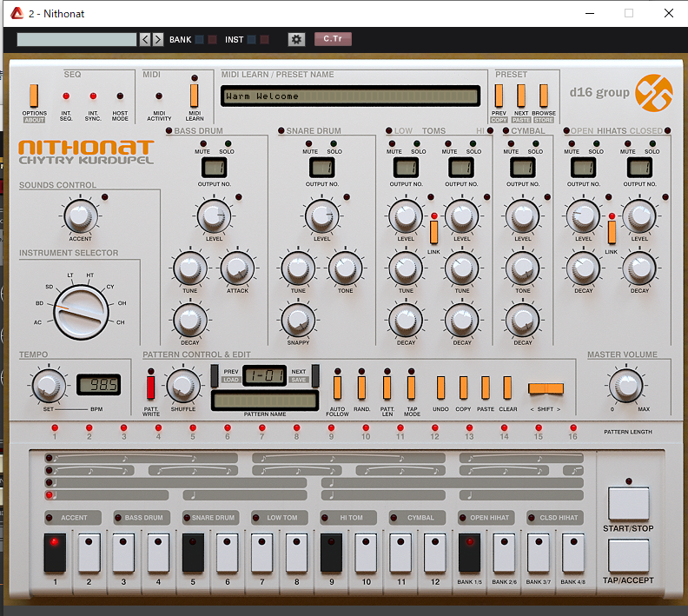Viewport: 688px width, 616px height.
Task: Mute the Low Tom
Action: click(x=393, y=144)
